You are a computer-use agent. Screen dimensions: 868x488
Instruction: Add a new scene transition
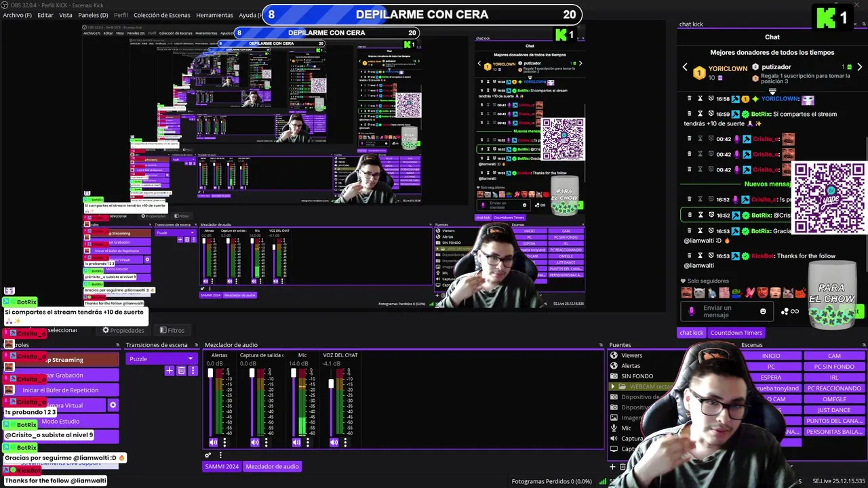(170, 371)
